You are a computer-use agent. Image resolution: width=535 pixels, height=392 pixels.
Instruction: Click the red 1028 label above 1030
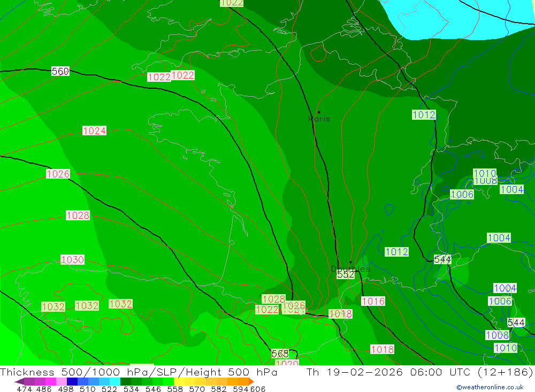pos(78,216)
